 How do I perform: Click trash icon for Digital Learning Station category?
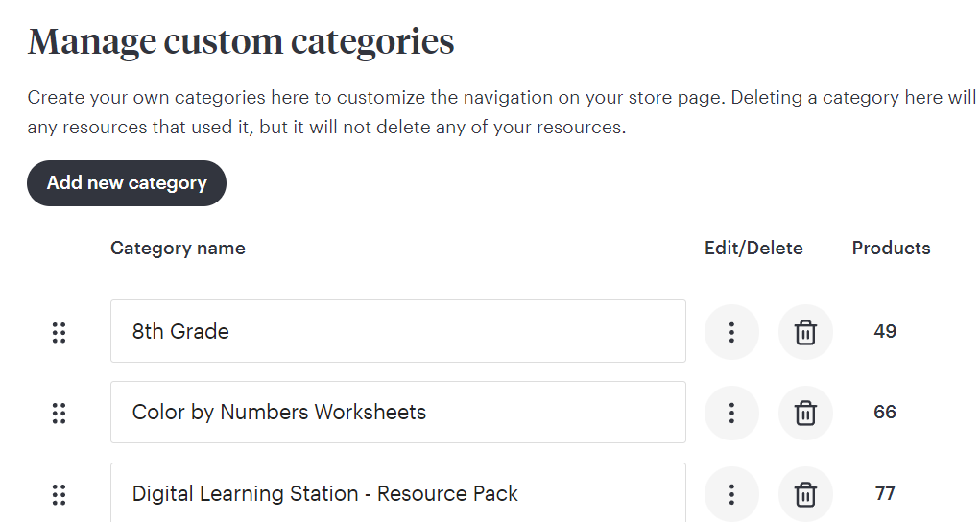tap(805, 494)
